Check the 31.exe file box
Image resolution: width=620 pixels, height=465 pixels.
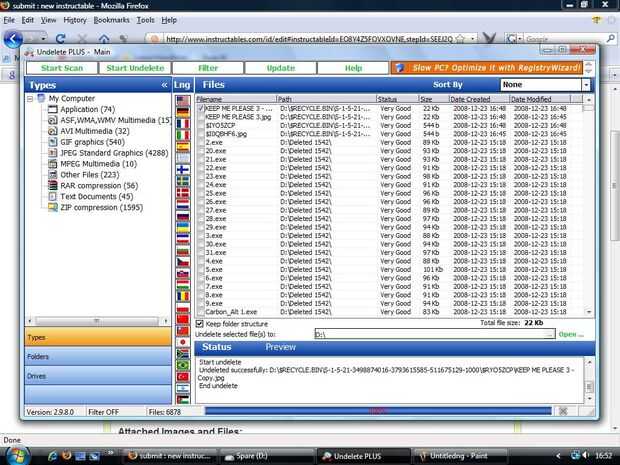201,253
